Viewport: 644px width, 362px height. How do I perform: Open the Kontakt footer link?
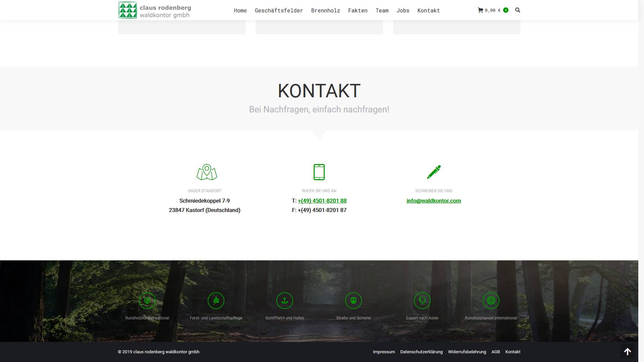point(513,352)
